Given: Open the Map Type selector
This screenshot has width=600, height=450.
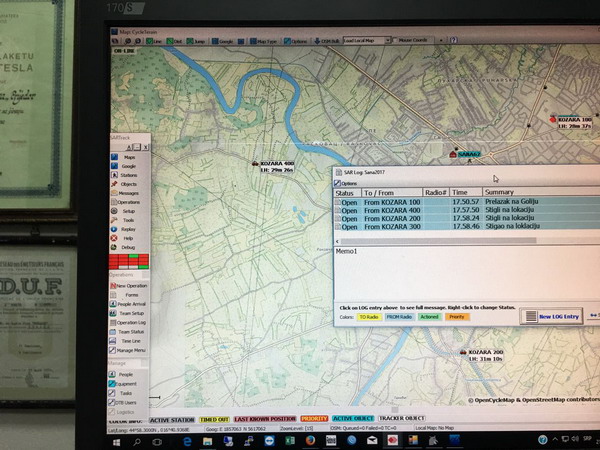Looking at the screenshot, I should pos(263,41).
